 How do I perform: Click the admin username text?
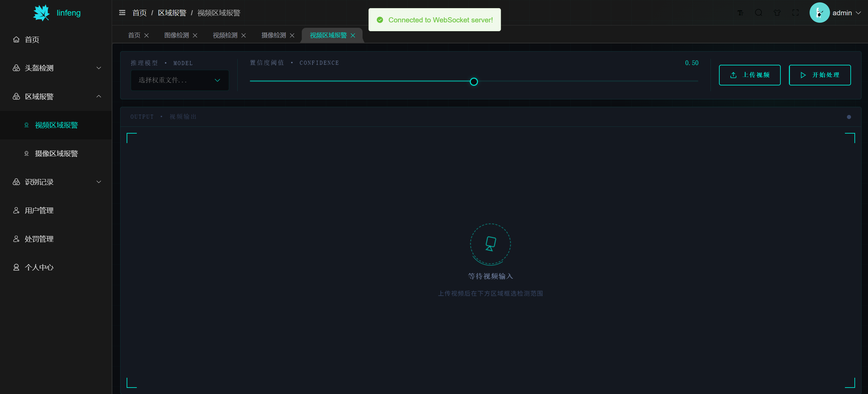pos(842,13)
